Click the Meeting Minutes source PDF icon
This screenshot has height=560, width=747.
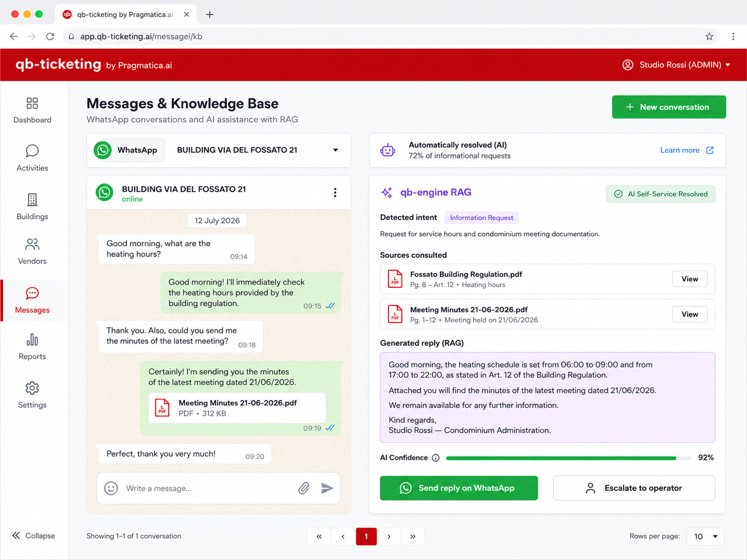click(x=395, y=314)
